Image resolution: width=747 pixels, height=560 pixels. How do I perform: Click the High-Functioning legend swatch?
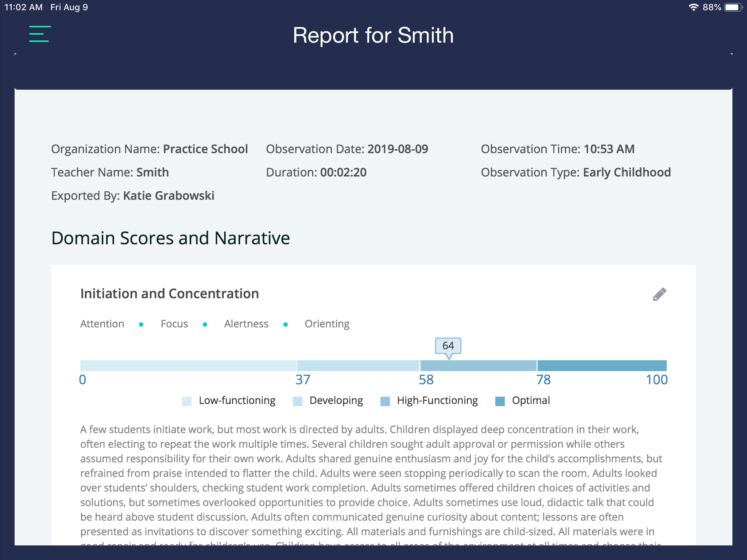385,401
